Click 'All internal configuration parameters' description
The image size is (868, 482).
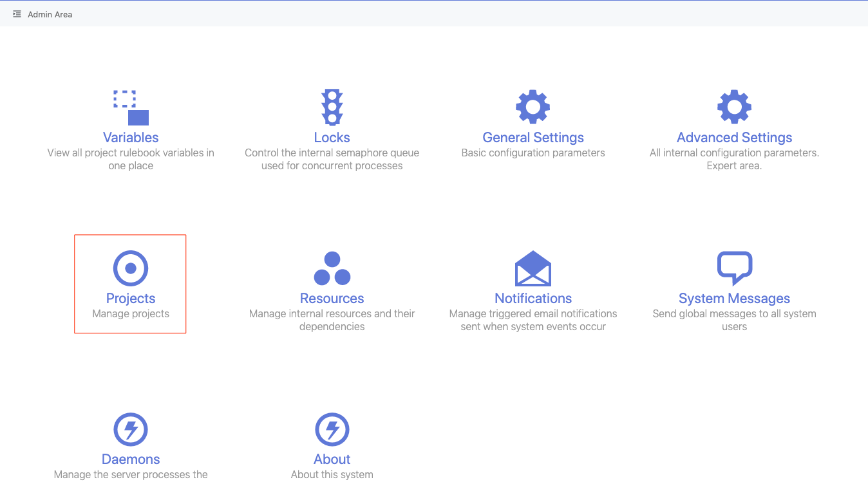(735, 159)
